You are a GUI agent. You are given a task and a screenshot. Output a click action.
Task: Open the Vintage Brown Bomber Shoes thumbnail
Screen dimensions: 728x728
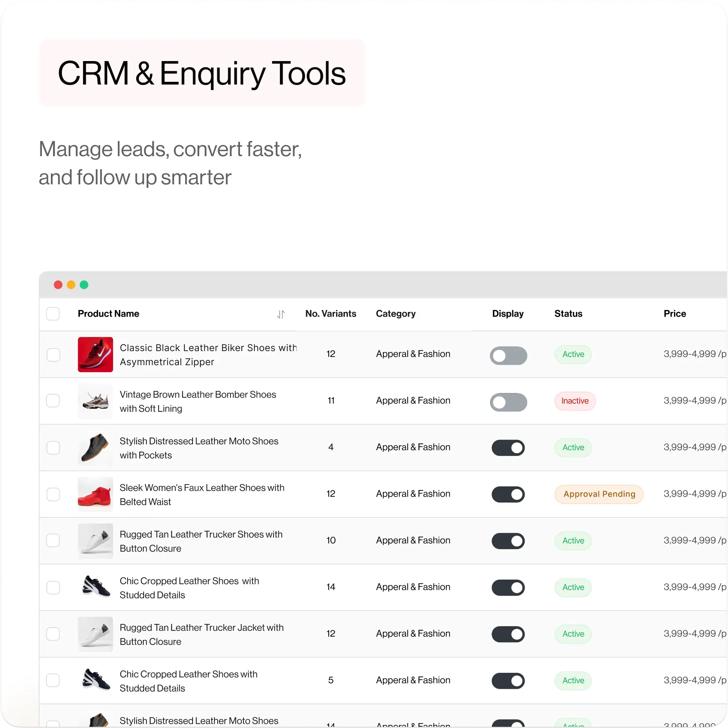coord(95,401)
